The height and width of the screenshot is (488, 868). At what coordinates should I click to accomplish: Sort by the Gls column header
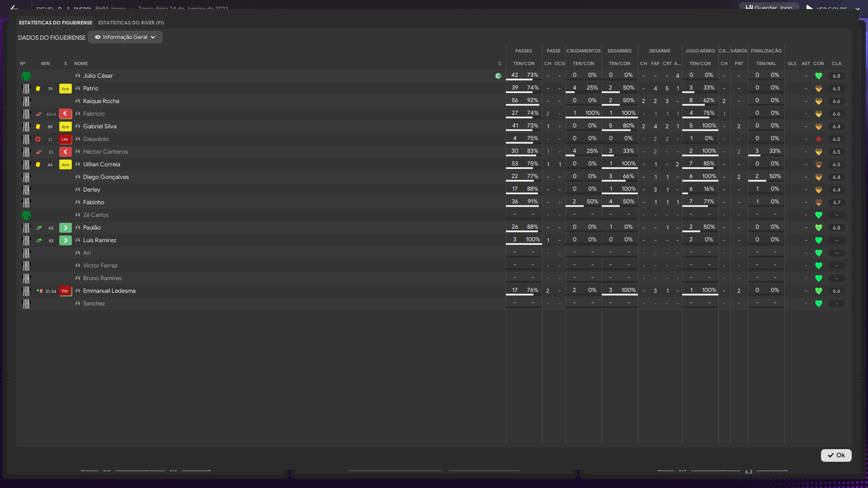click(792, 64)
